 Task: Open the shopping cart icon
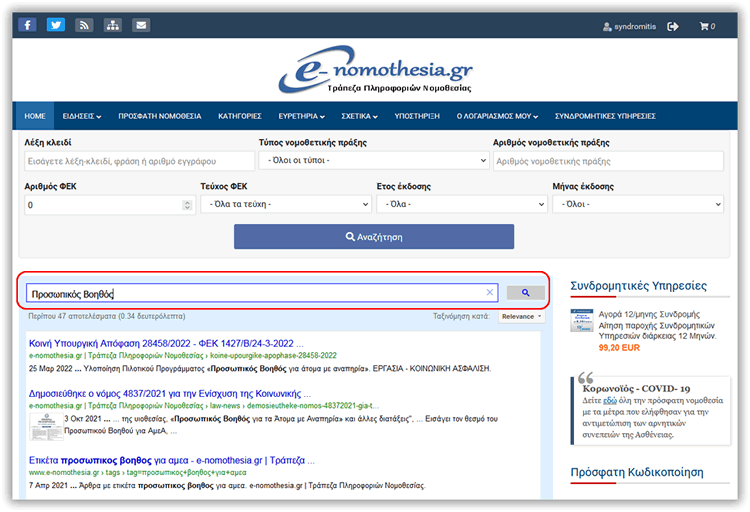[x=705, y=26]
